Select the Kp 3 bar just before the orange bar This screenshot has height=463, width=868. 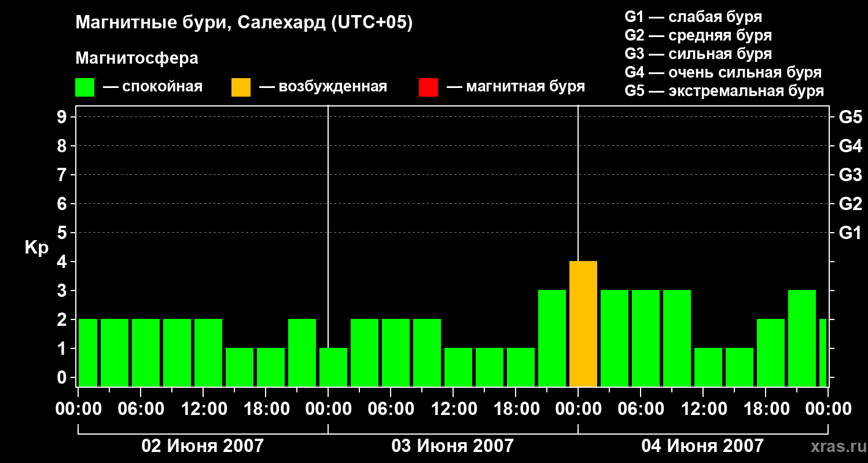[552, 339]
